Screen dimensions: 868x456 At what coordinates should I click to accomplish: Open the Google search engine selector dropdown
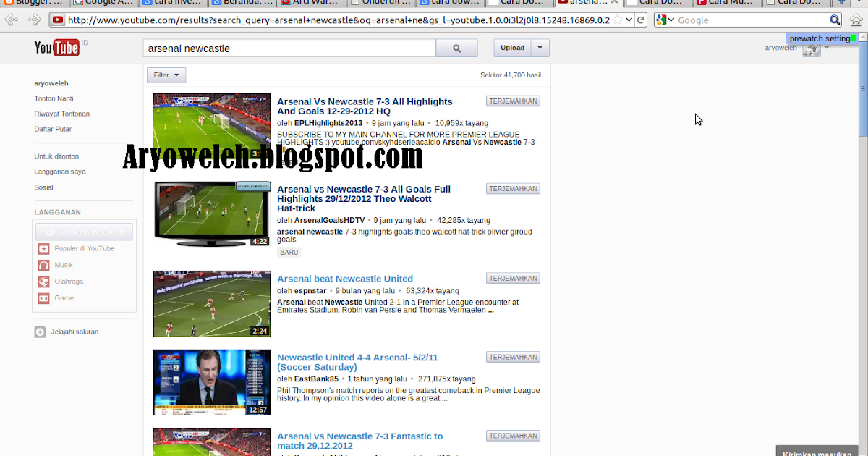point(665,20)
